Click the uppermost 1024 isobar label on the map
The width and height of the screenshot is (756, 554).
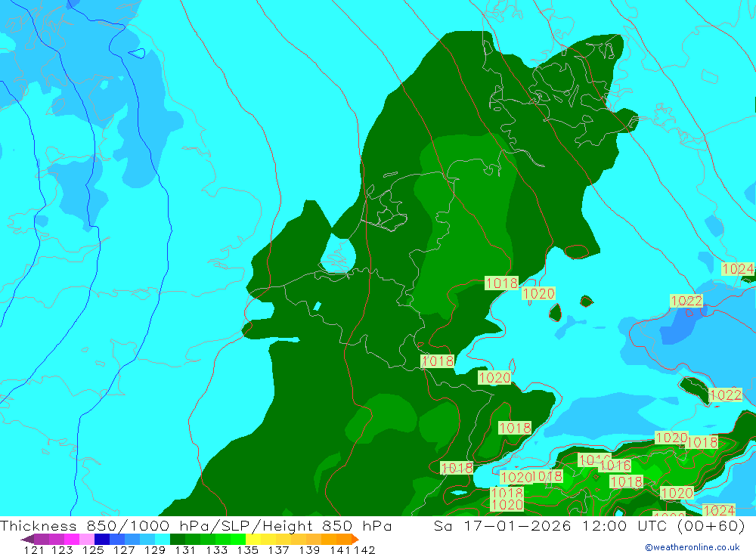coord(738,268)
